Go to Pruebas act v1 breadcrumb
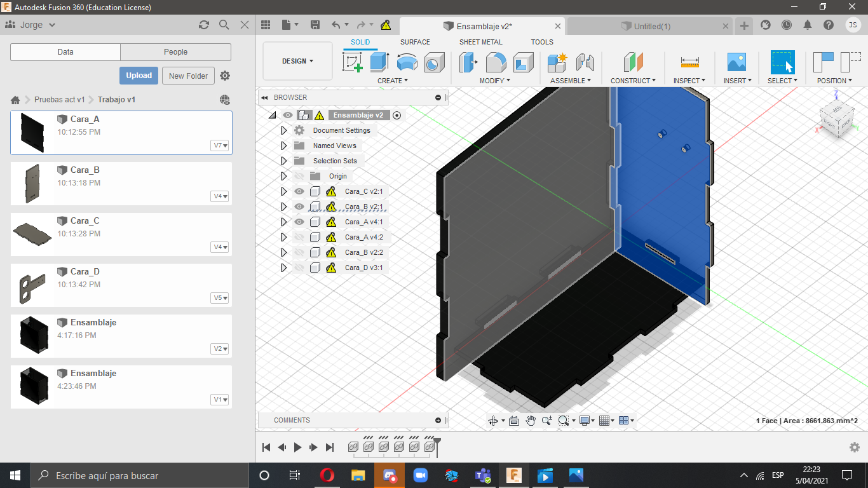This screenshot has height=488, width=868. point(60,100)
